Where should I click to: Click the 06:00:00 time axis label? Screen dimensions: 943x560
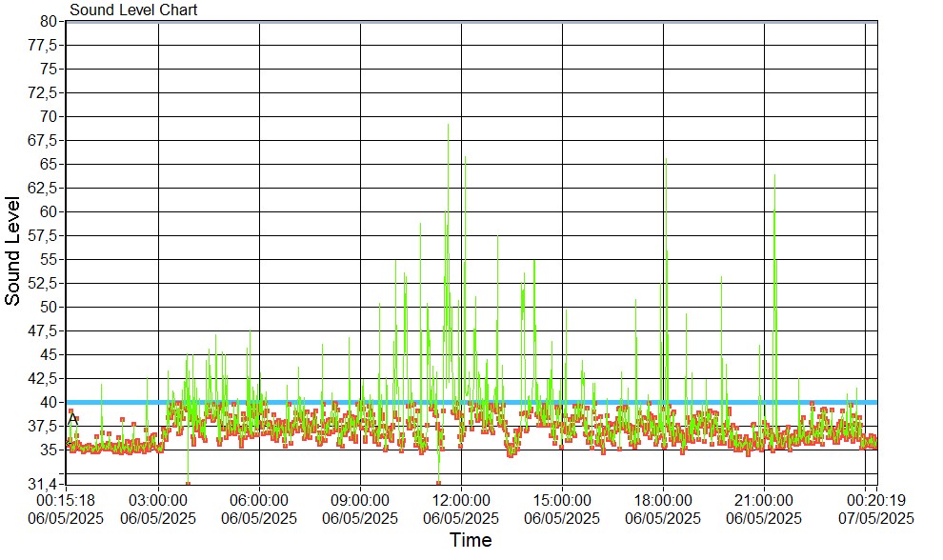(259, 498)
